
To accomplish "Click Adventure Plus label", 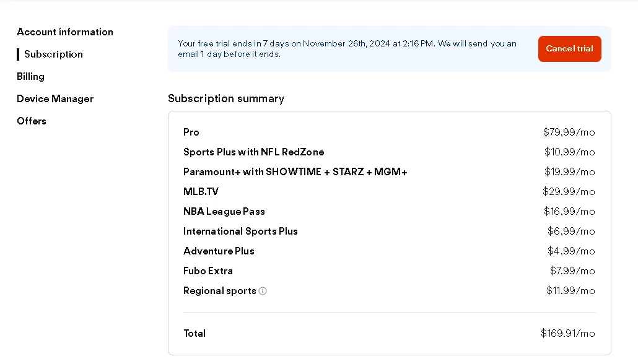I will tap(219, 251).
